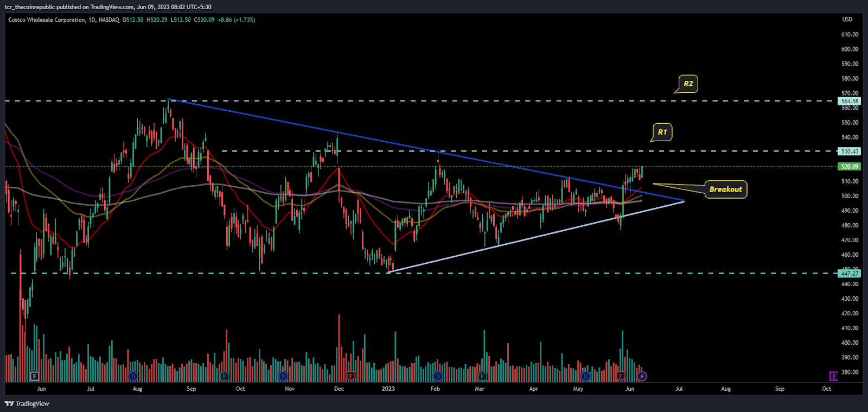Click the purple lightning event marker
This screenshot has height=412, width=868.
(642, 376)
